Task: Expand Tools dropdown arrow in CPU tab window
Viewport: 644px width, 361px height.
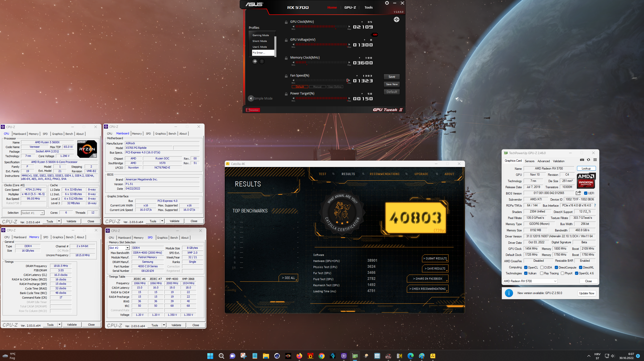Action: coord(59,221)
